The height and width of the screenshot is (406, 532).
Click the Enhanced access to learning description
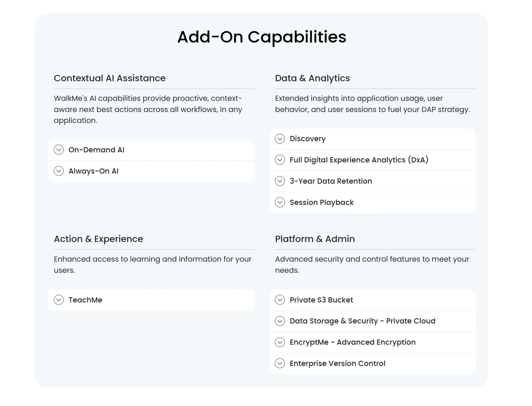[x=152, y=264]
